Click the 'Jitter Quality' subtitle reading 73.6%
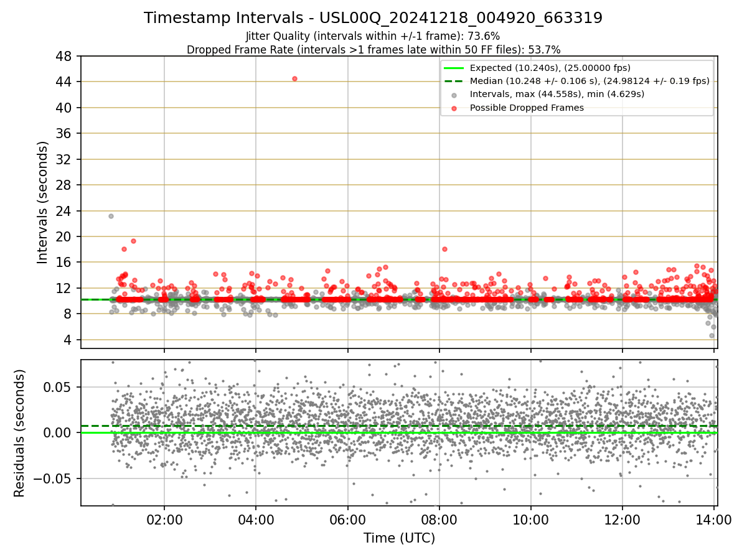 373,37
